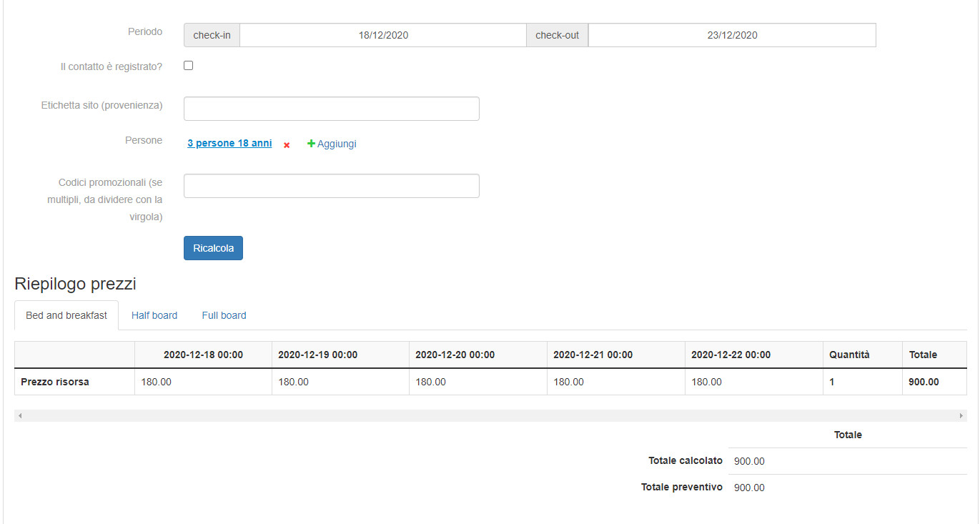
Task: Switch to the Full board tab
Action: point(224,315)
